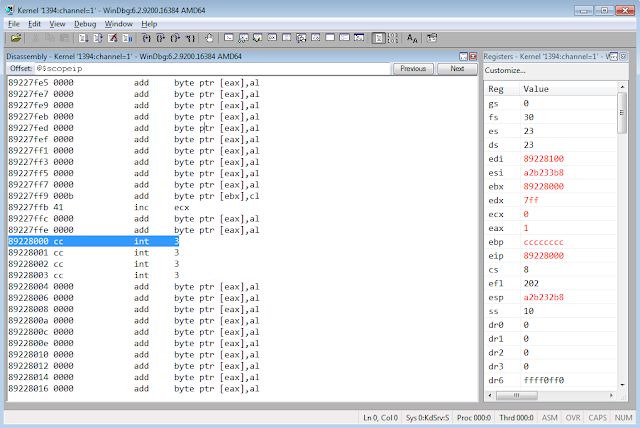Image resolution: width=640 pixels, height=428 pixels.
Task: Click Customize... in the Registers panel
Action: (x=504, y=70)
